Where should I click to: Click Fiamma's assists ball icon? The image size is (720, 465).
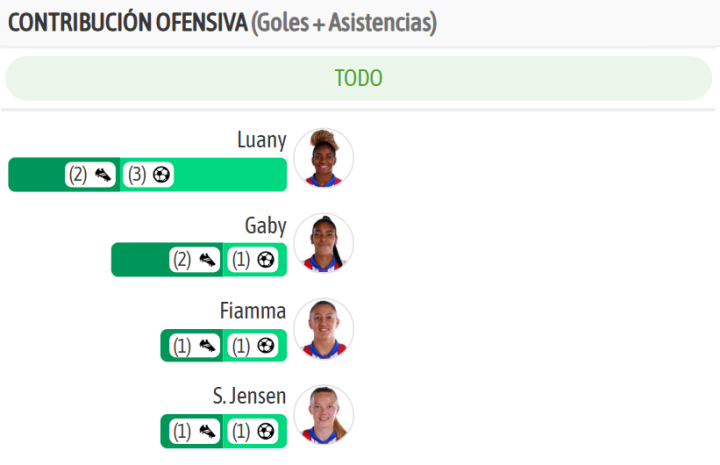tap(265, 346)
